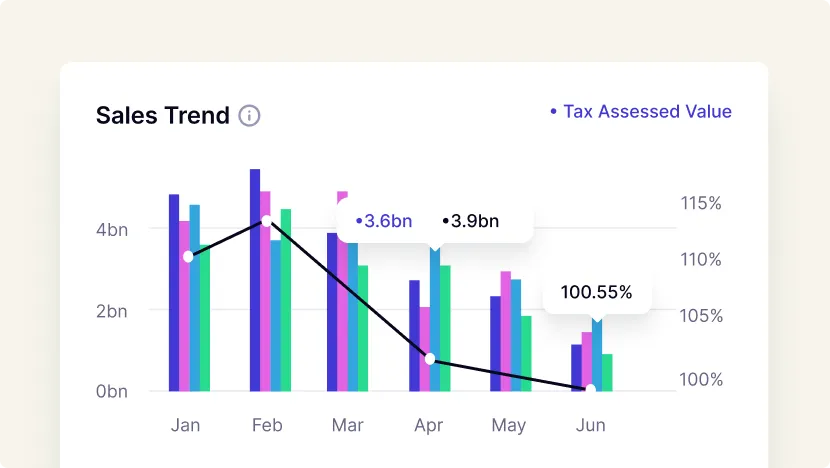Click the 3.6bn value in the tooltip
The height and width of the screenshot is (468, 830).
tap(384, 221)
